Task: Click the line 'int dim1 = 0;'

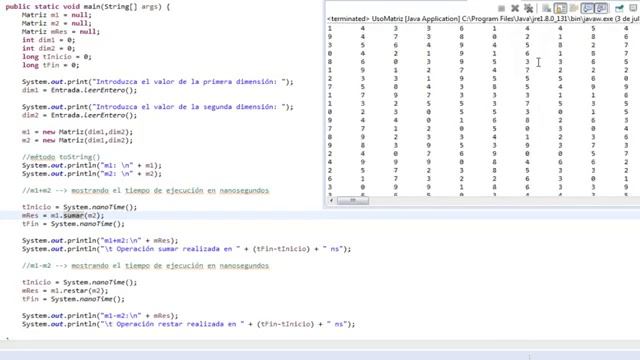Action: (49, 40)
